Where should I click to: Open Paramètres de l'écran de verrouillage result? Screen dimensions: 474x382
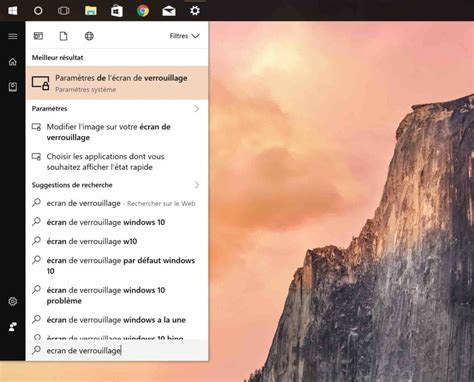117,83
